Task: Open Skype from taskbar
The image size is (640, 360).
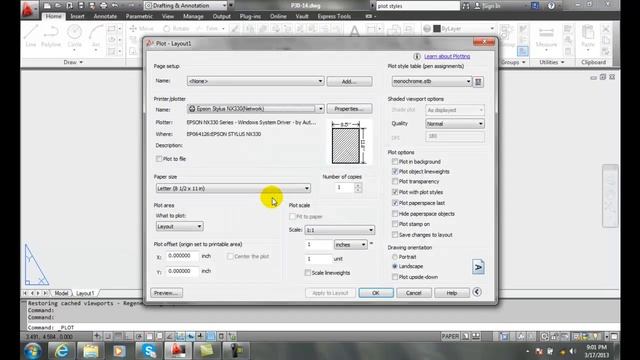Action: click(149, 351)
